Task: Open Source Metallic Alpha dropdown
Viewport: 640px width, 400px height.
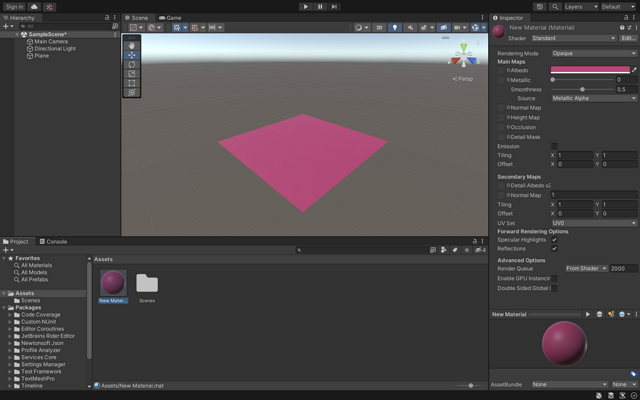Action: pyautogui.click(x=594, y=98)
